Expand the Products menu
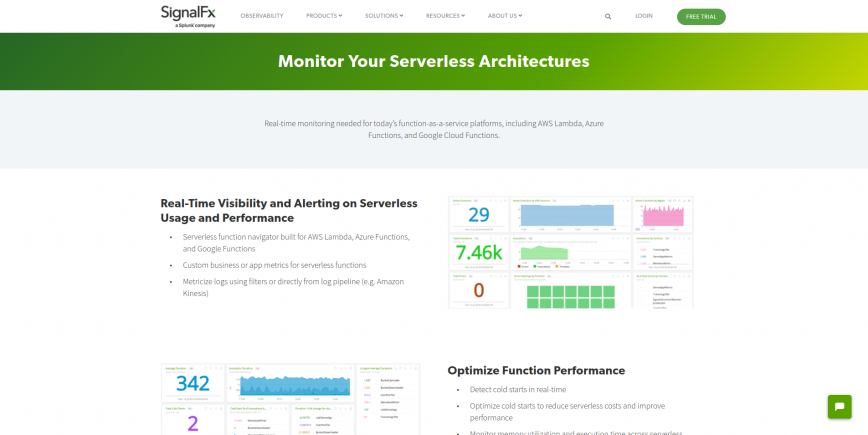The height and width of the screenshot is (435, 868). coord(324,16)
